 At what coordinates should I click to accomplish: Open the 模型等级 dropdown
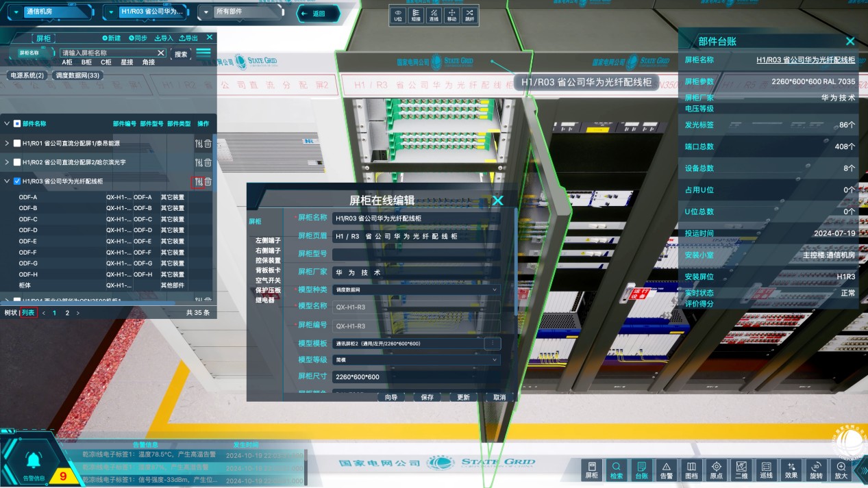click(417, 359)
